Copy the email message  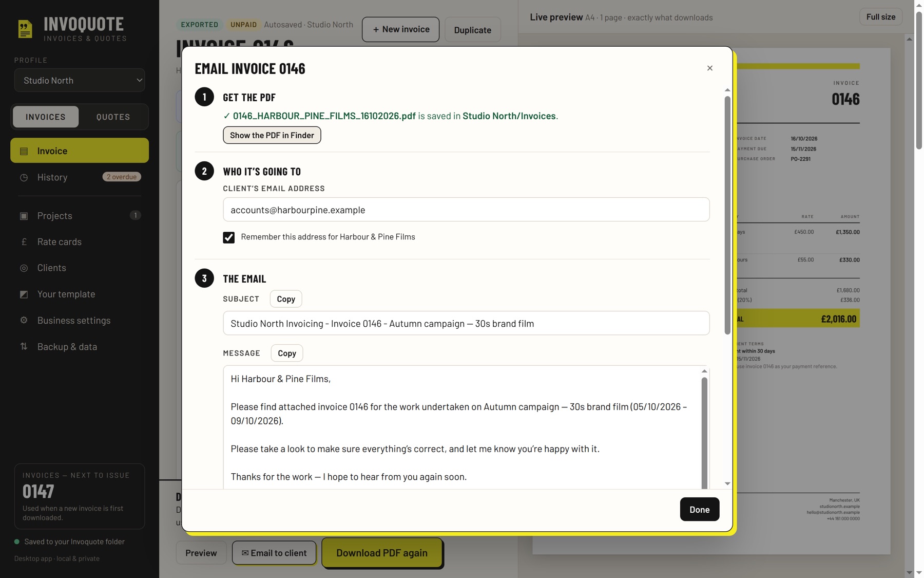(x=287, y=353)
